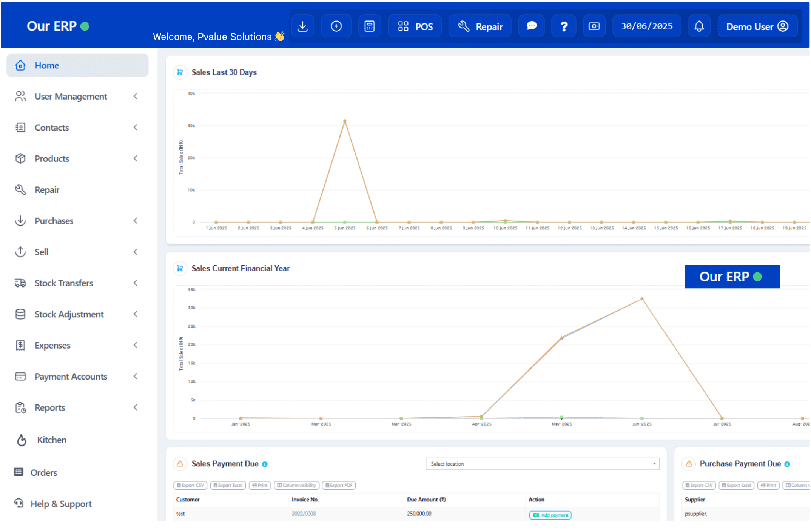
Task: Select the Kitchen section in the sidebar
Action: (52, 440)
